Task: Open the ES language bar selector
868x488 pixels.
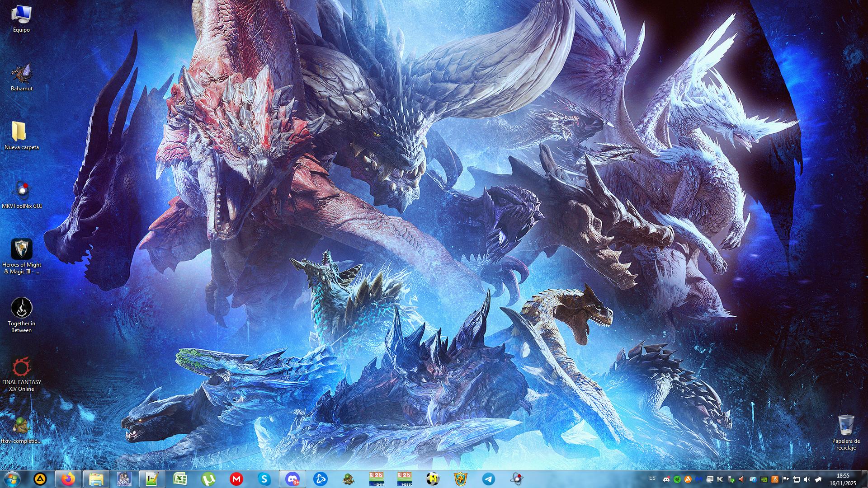Action: [x=652, y=478]
